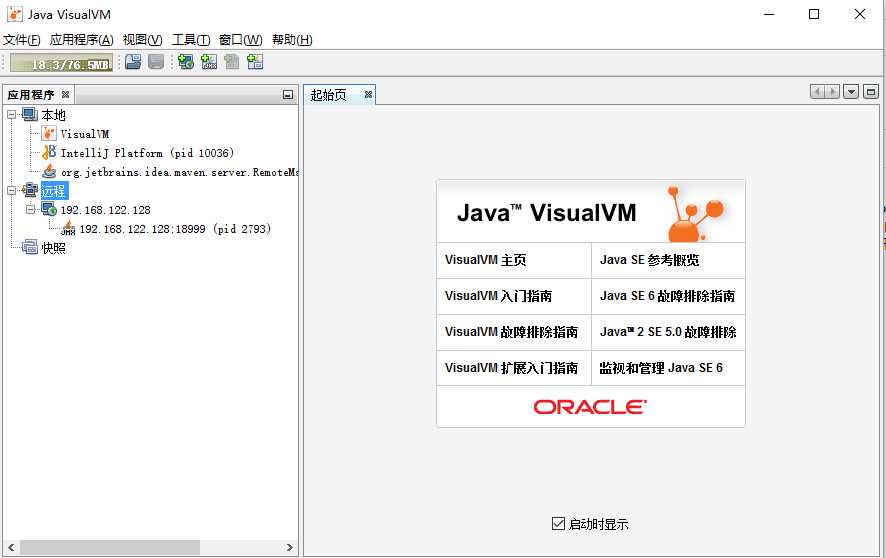The image size is (886, 558).
Task: Open the 文件(F) menu
Action: [21, 40]
